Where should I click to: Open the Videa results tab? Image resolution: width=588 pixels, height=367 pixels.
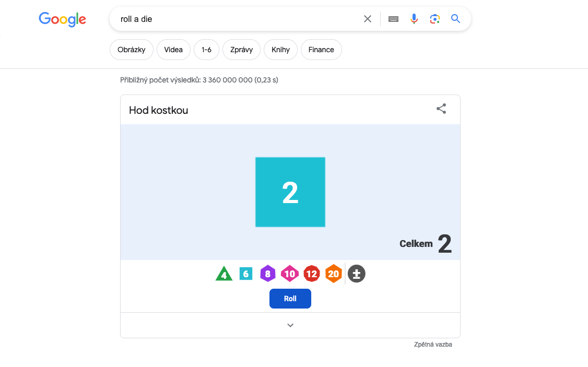tap(173, 50)
